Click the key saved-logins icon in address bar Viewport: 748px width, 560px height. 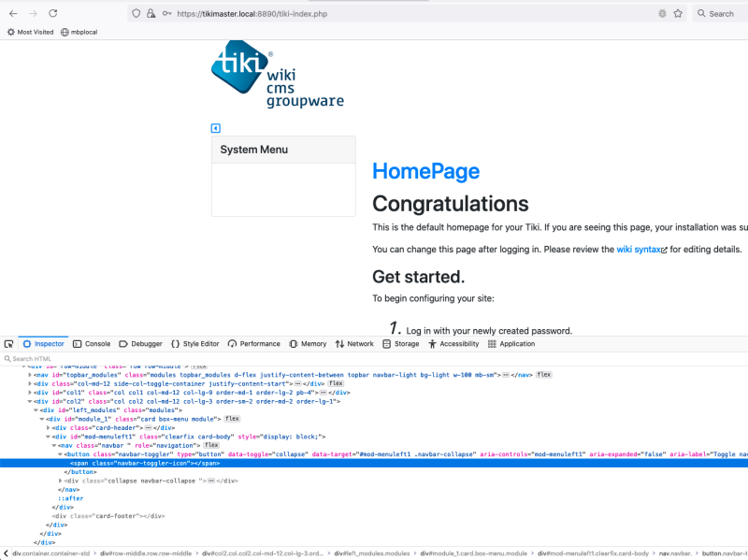coord(166,13)
